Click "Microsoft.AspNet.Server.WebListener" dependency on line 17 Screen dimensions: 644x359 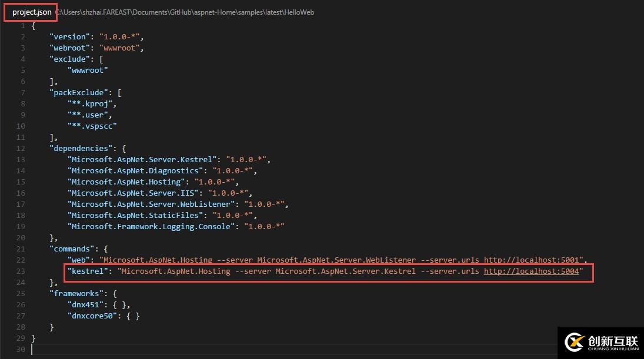(x=151, y=204)
